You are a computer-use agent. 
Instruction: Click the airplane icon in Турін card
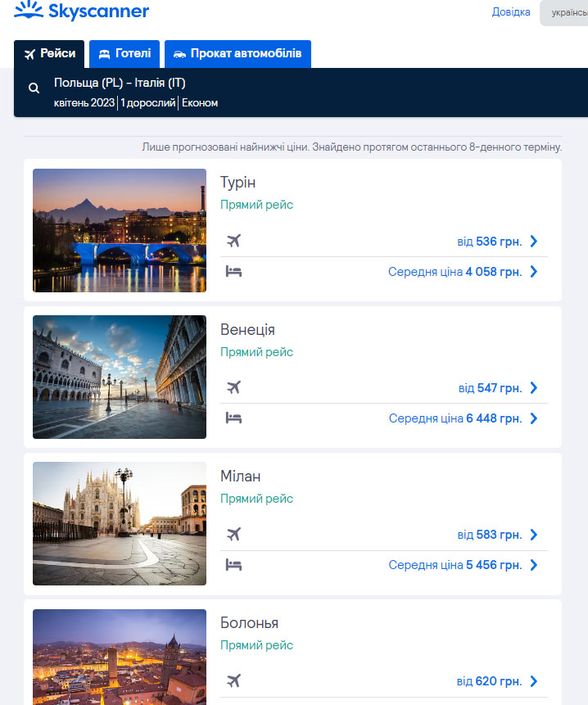tap(233, 241)
